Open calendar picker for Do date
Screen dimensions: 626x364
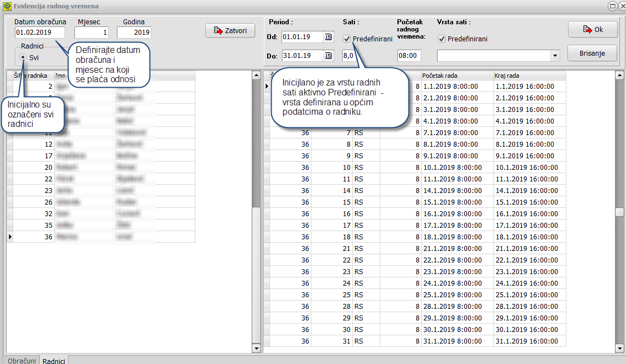(328, 56)
